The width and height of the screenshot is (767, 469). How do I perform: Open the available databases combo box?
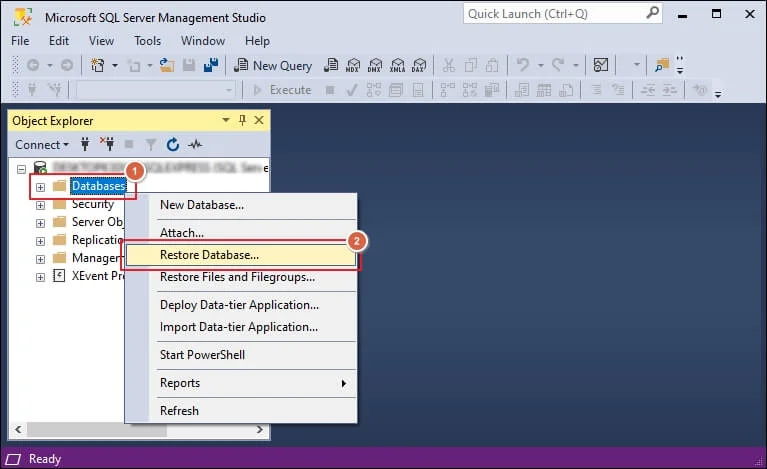click(x=155, y=90)
